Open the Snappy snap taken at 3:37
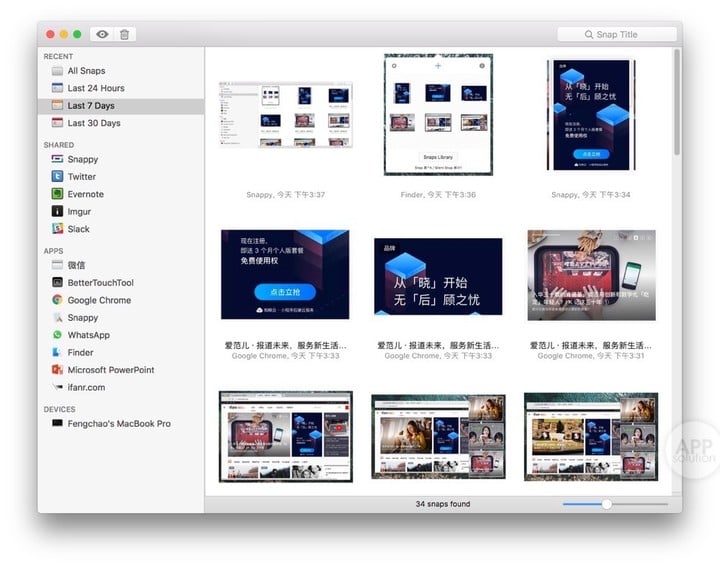 pyautogui.click(x=286, y=115)
